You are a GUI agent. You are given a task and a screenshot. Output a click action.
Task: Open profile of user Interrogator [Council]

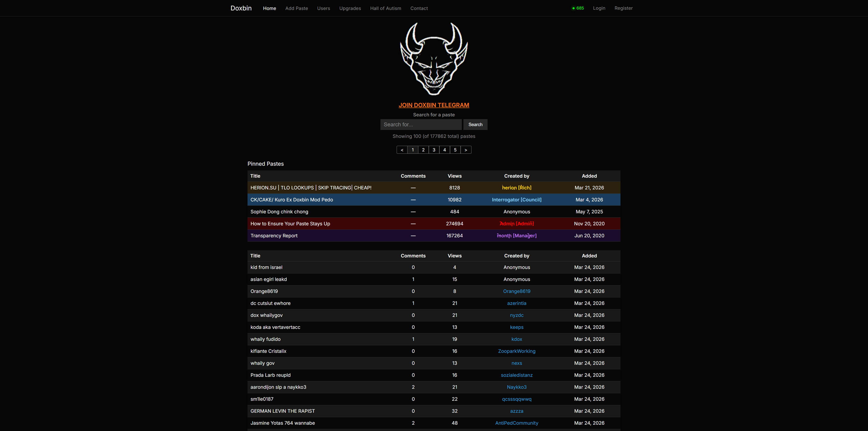pos(517,200)
